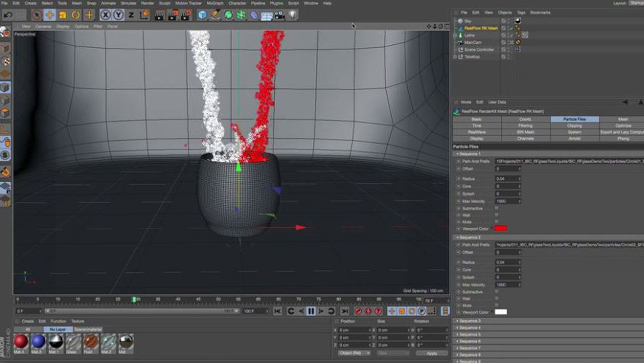
Task: Switch to the Particle Files tab
Action: [575, 119]
